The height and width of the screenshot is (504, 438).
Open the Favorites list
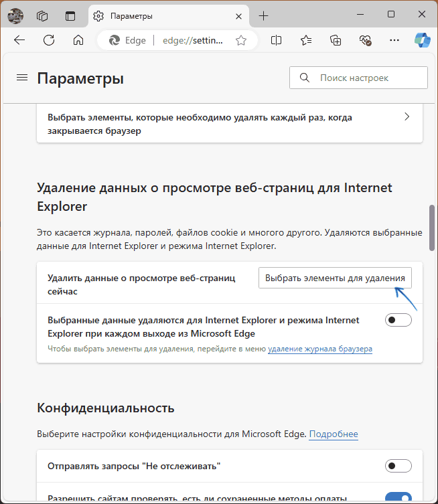306,40
